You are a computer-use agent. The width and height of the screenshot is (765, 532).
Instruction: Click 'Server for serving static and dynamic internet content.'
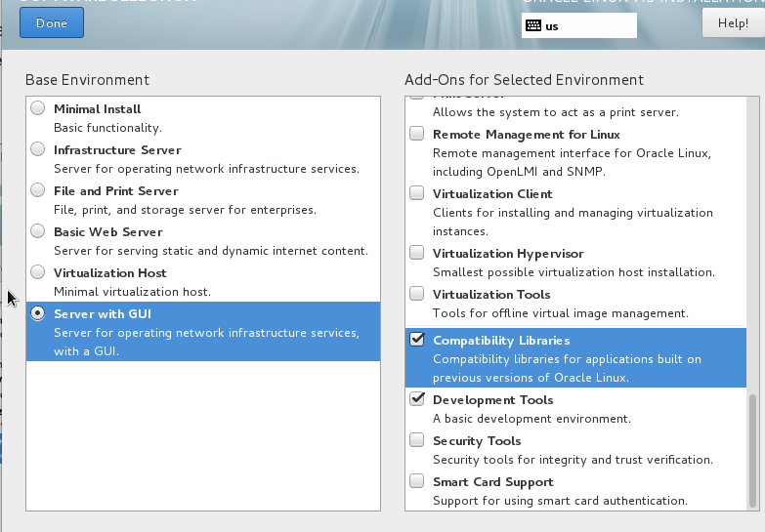tap(211, 251)
